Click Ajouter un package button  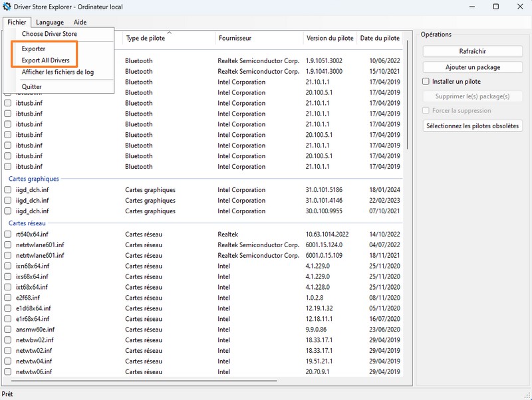coord(473,67)
